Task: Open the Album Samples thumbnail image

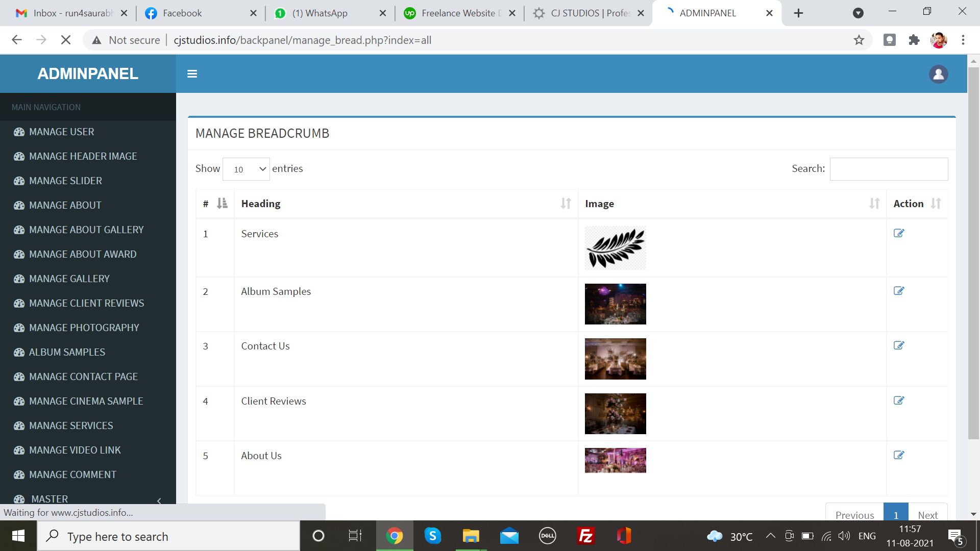Action: 615,304
